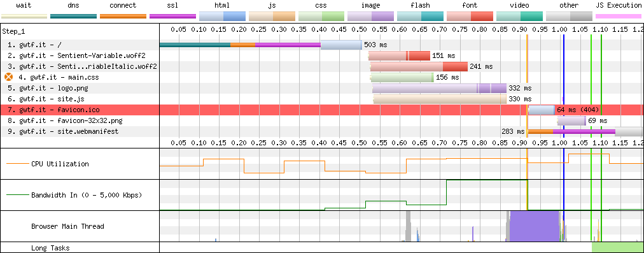Click the 156 ms timing label

click(x=447, y=77)
